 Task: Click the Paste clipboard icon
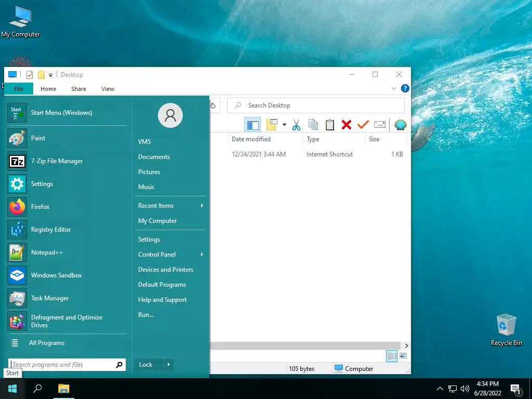[x=330, y=125]
